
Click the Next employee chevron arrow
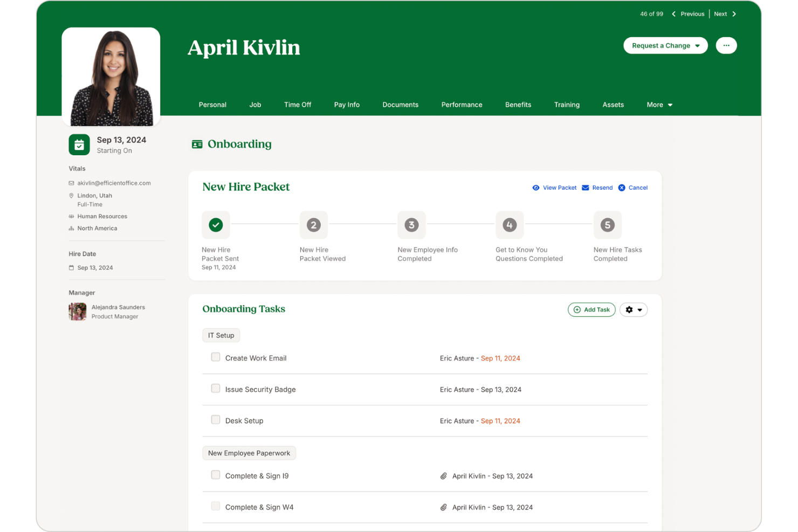coord(734,14)
